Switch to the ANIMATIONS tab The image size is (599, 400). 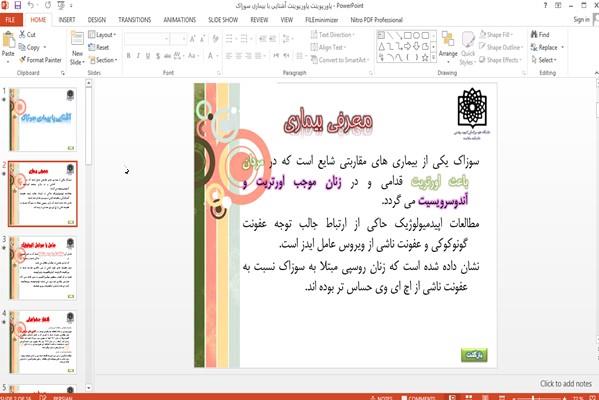point(180,20)
